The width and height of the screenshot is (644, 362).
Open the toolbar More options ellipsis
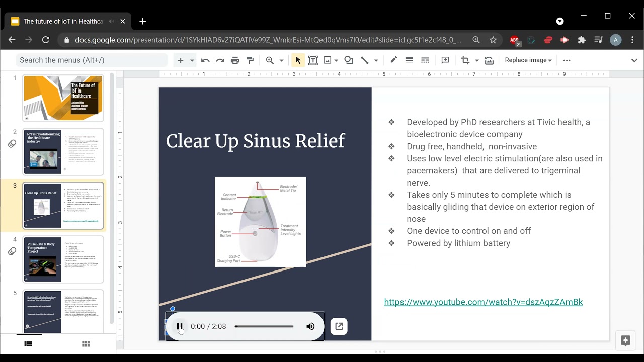(x=567, y=60)
